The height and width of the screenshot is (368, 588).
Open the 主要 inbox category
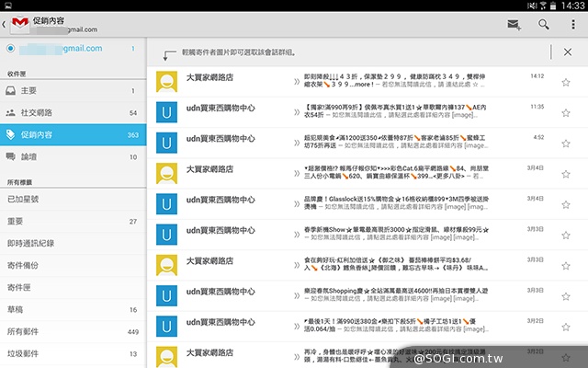coord(73,90)
